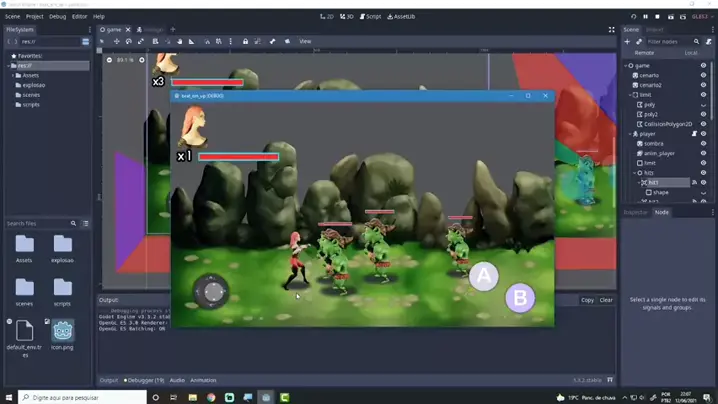Open the script attached to player

694,134
